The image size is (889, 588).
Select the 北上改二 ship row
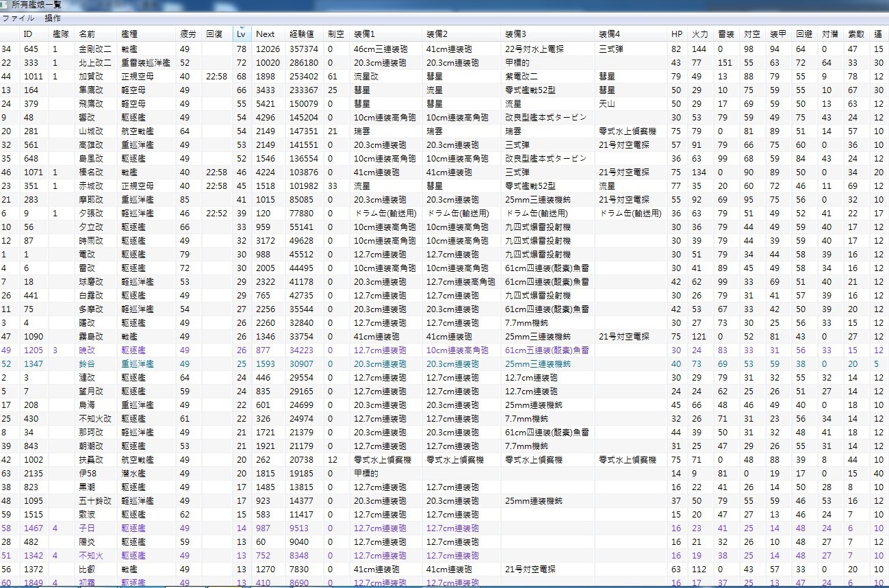click(x=93, y=63)
